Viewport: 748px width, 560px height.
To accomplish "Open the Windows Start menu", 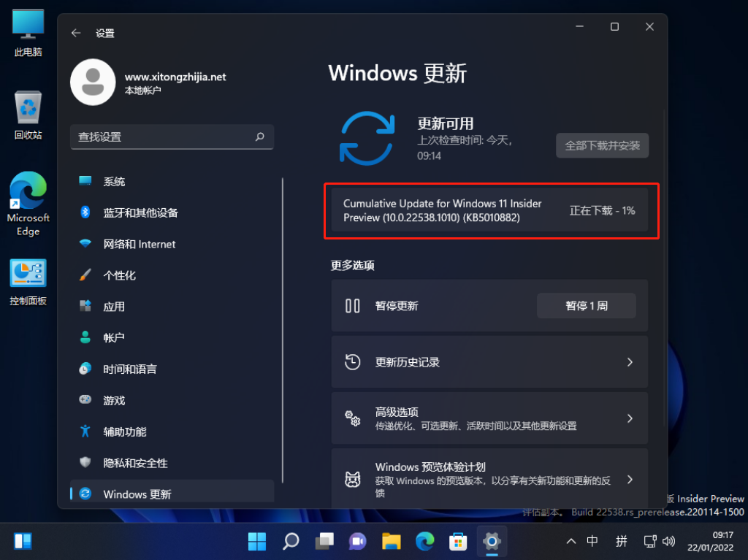I will pos(257,542).
